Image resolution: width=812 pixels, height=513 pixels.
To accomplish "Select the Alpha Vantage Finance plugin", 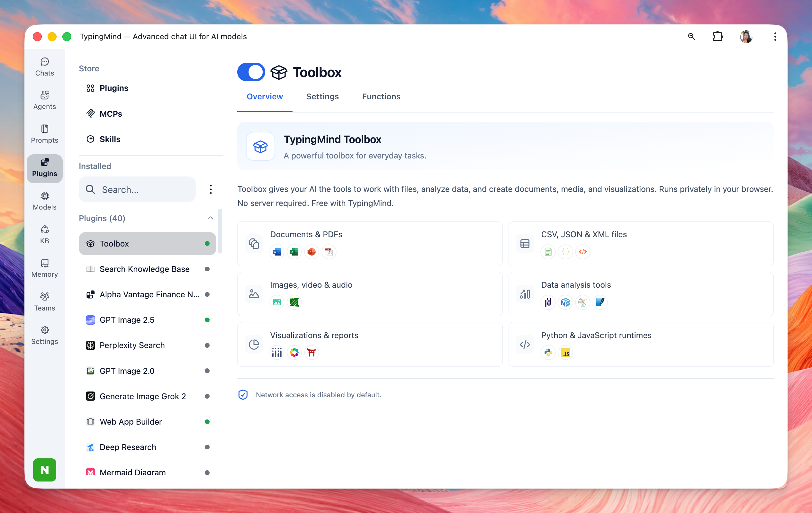I will coord(147,294).
